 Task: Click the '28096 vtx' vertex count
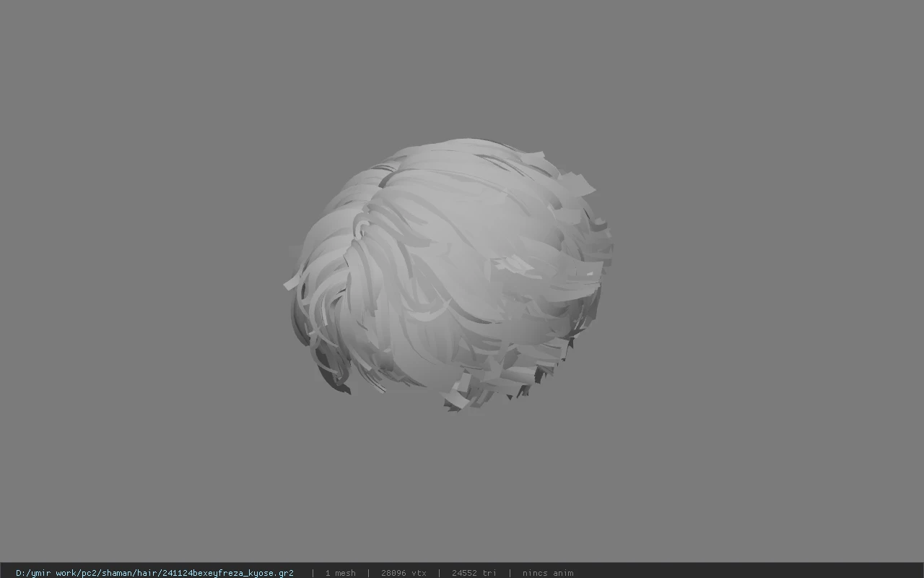click(x=404, y=573)
